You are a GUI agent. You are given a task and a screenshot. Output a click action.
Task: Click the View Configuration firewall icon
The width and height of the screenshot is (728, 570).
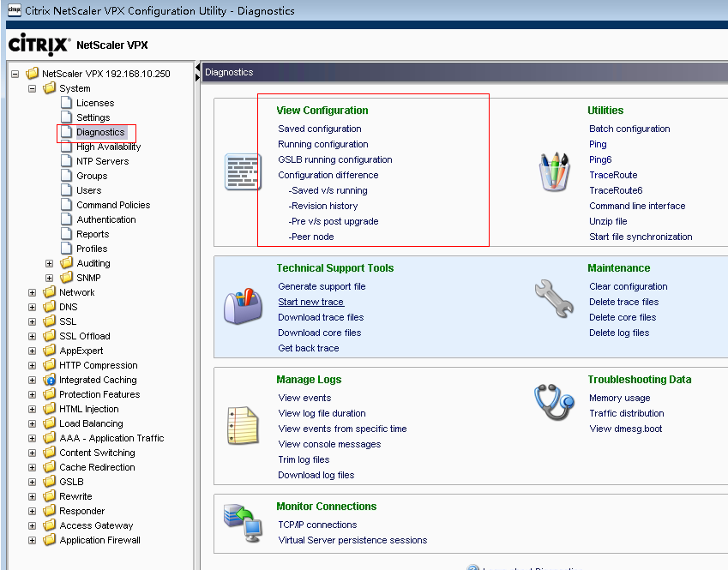click(242, 171)
